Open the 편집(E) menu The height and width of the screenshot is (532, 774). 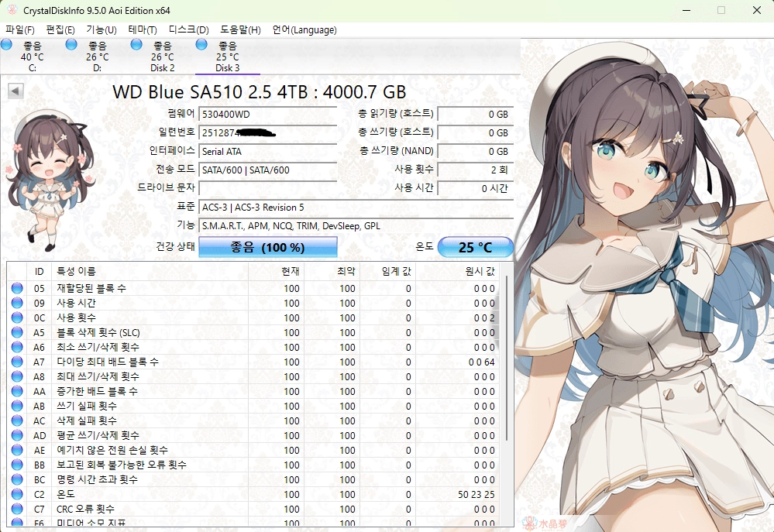pyautogui.click(x=60, y=29)
